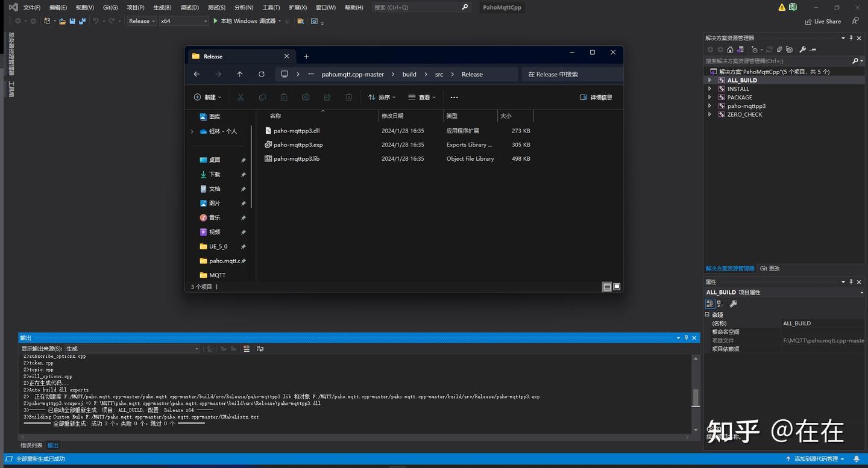The height and width of the screenshot is (468, 868).
Task: Click the pending changes filter clock icon
Action: [x=755, y=50]
